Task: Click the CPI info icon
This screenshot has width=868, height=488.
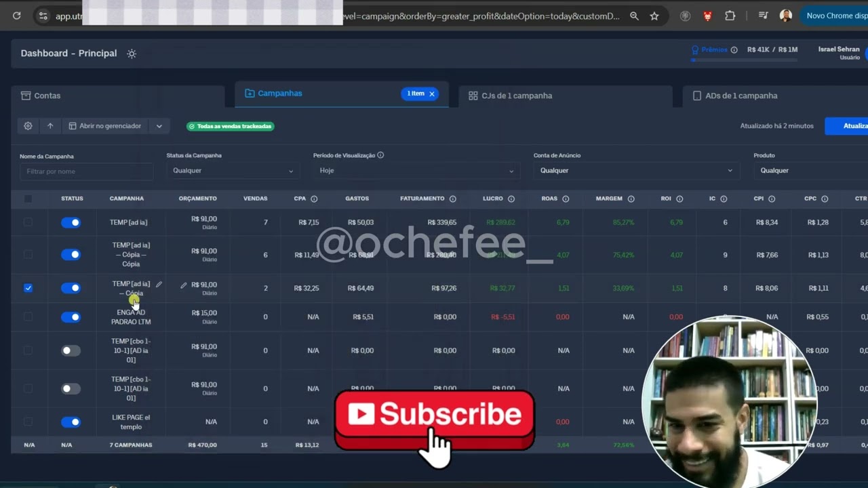Action: point(772,199)
